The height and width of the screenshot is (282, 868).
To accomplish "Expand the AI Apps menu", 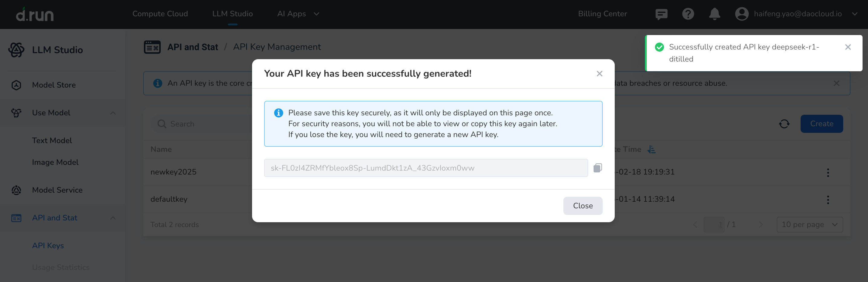I will pos(298,14).
